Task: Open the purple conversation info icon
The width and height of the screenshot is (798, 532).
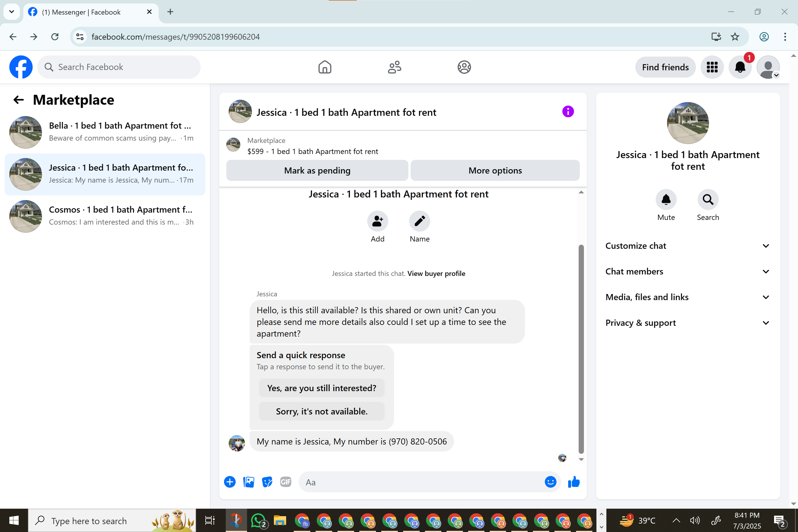Action: (568, 112)
